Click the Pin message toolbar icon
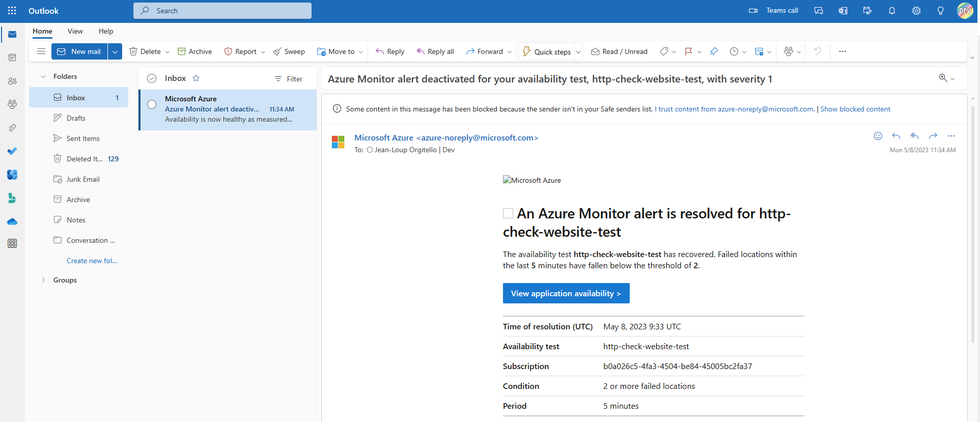The height and width of the screenshot is (422, 980). pyautogui.click(x=714, y=51)
